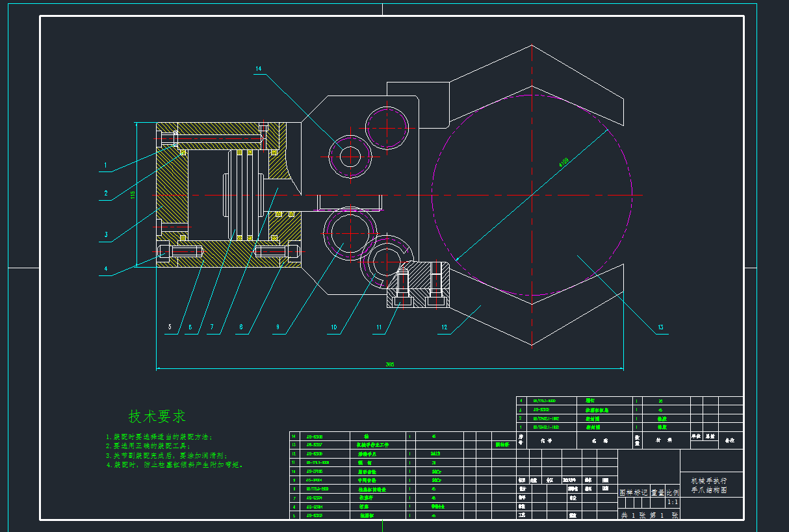The width and height of the screenshot is (789, 532).
Task: Click balloon number 3 beside the cylinder
Action: [105, 235]
